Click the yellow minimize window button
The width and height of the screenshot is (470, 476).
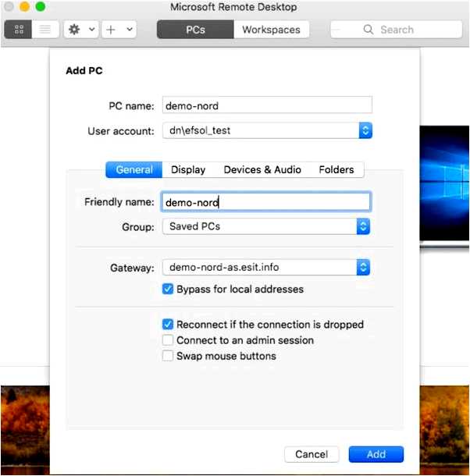point(25,6)
